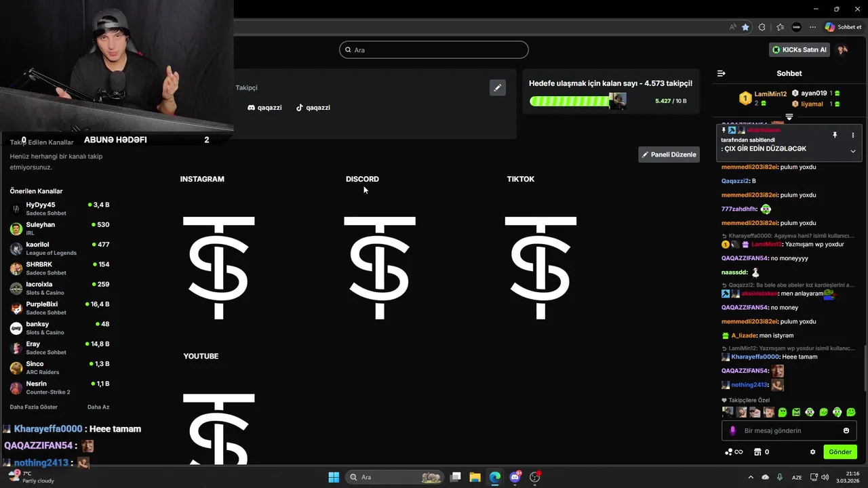Click username A_lizade in chat

(x=743, y=335)
